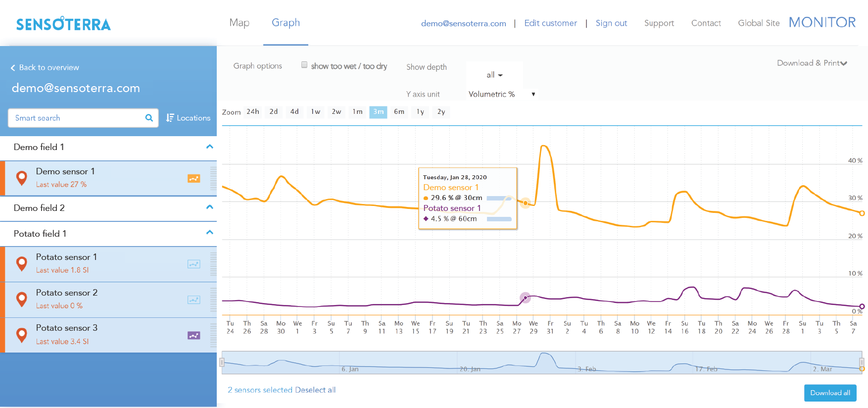Click Potato sensor 3 map pin icon
This screenshot has width=868, height=408.
coord(21,335)
